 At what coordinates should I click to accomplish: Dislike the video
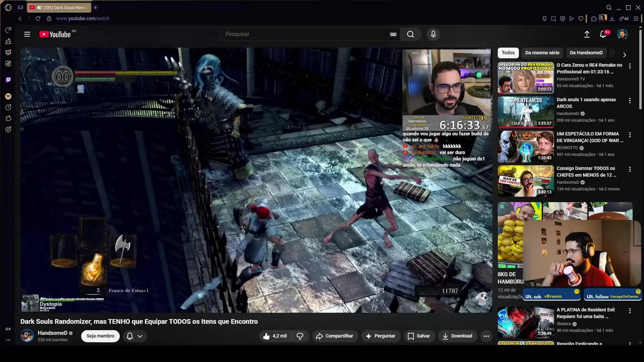tap(300, 336)
